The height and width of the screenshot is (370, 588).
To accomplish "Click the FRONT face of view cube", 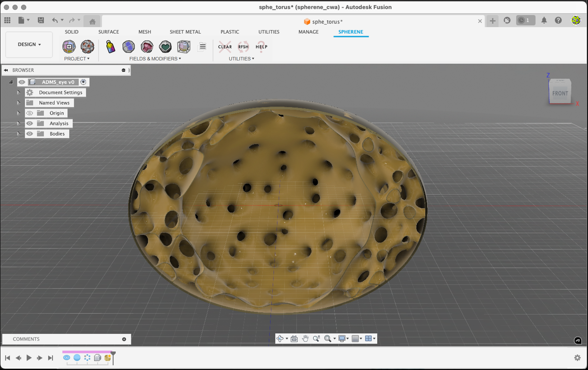I will coord(560,93).
